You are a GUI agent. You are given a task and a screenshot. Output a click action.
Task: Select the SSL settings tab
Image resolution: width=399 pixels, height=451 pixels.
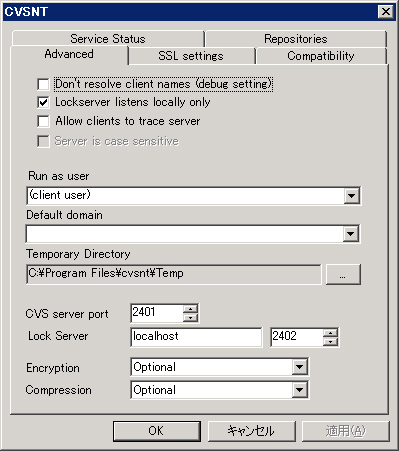pyautogui.click(x=191, y=56)
